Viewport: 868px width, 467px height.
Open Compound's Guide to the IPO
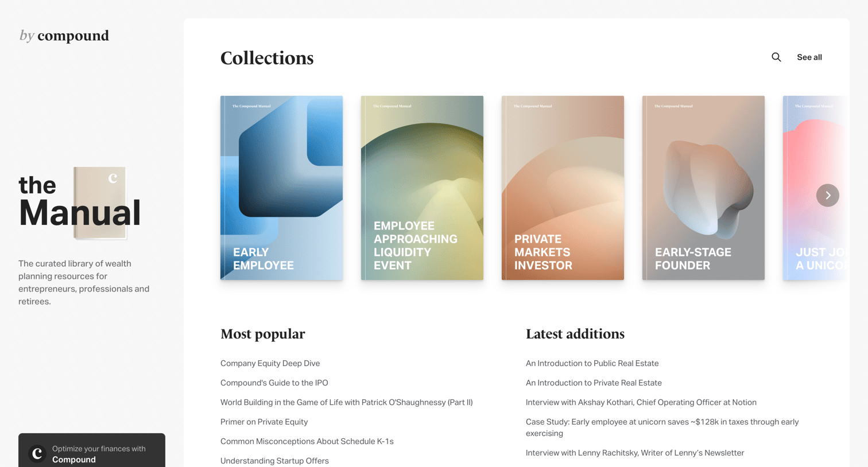(x=274, y=383)
